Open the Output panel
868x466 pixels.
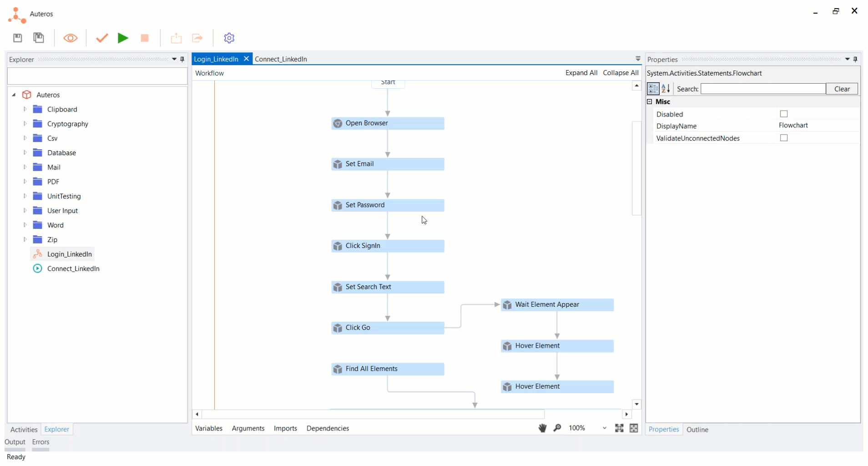(x=15, y=442)
